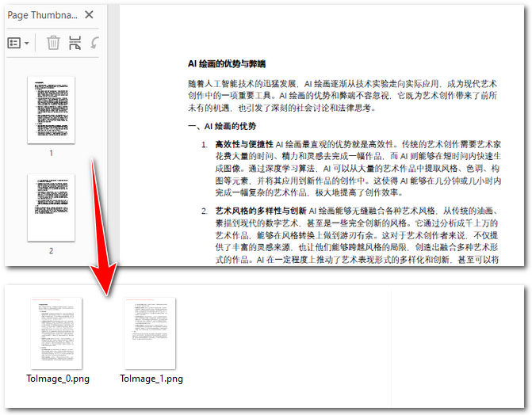The width and height of the screenshot is (532, 415).
Task: Click the document title AI 绘画的优势与弊端
Action: (226, 64)
